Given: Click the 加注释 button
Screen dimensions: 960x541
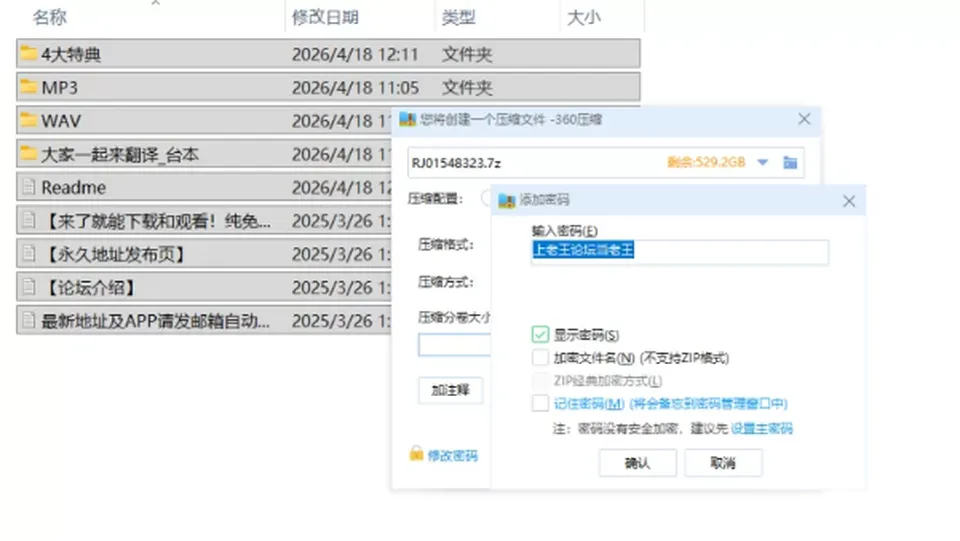Looking at the screenshot, I should (451, 390).
